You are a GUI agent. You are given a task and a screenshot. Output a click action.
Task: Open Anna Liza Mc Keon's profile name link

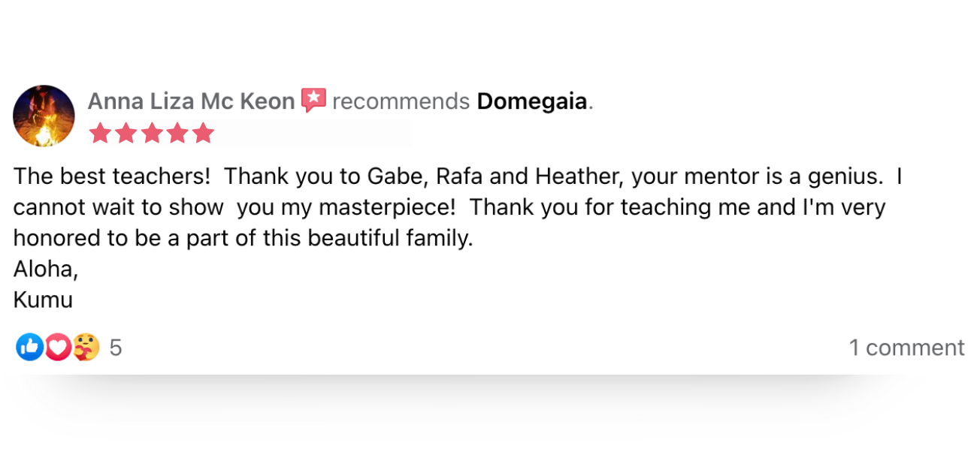191,101
